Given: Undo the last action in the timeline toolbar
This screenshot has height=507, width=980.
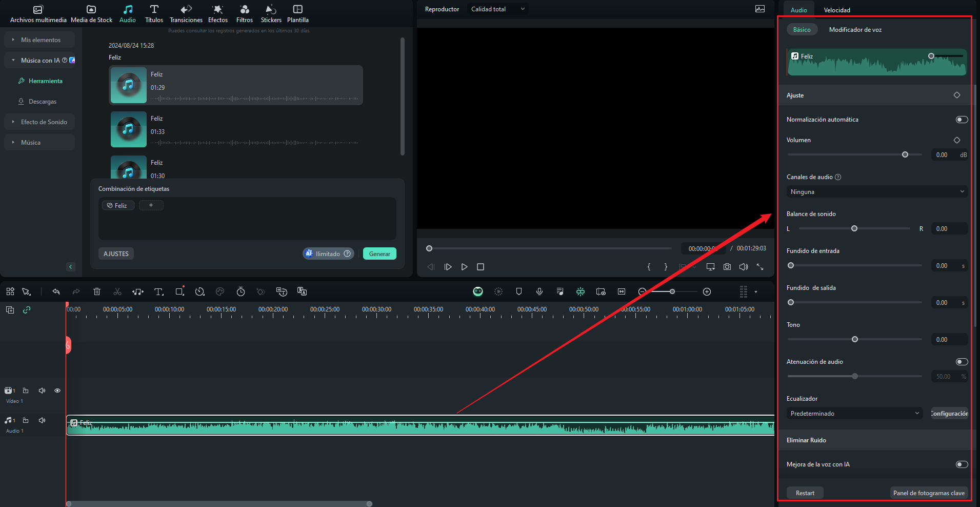Looking at the screenshot, I should coord(56,291).
